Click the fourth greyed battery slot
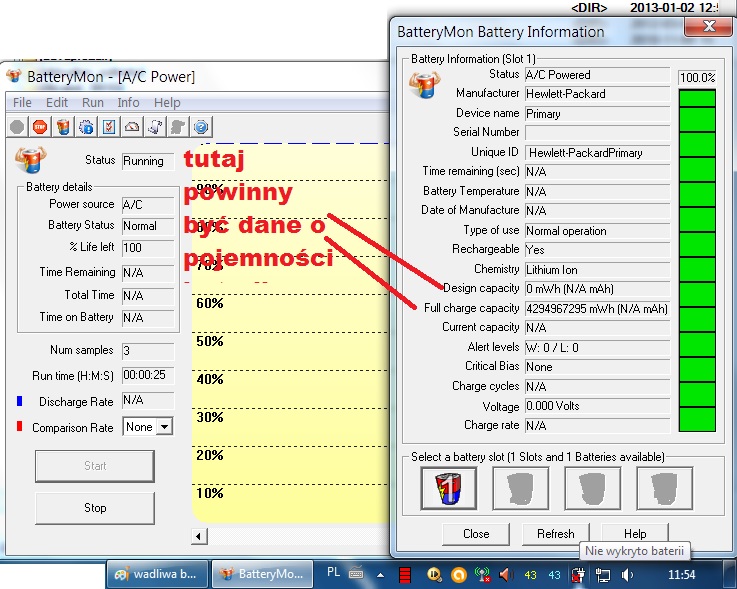Viewport: 737px width, 589px height. coord(664,488)
